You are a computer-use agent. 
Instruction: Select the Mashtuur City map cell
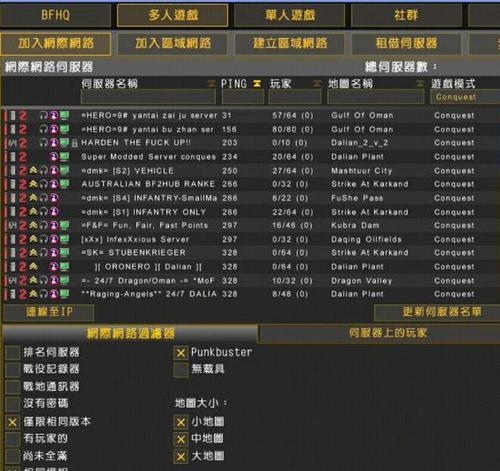click(x=362, y=171)
